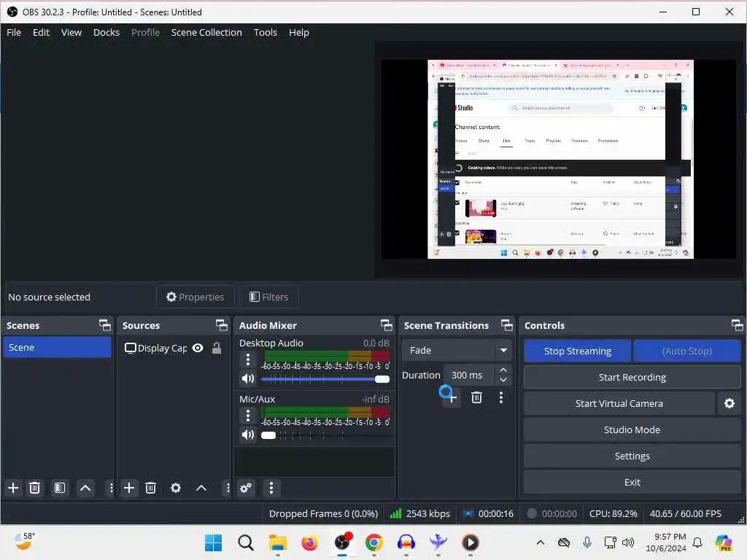
Task: Float the Audio Mixer dock panel
Action: click(x=387, y=325)
